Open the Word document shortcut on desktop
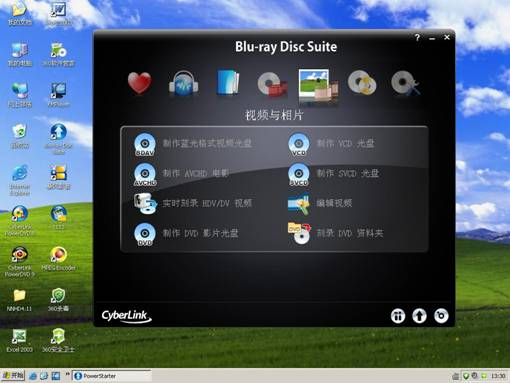This screenshot has height=383, width=510. (x=59, y=13)
